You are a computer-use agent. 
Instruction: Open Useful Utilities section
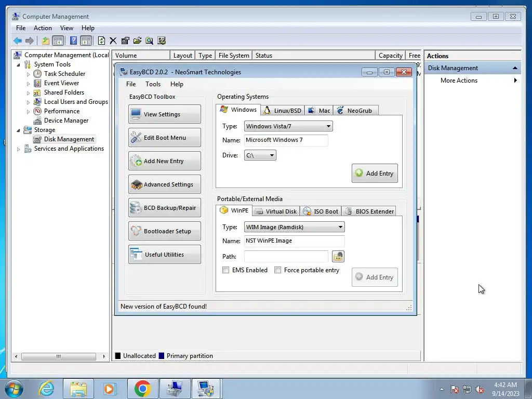pos(165,255)
